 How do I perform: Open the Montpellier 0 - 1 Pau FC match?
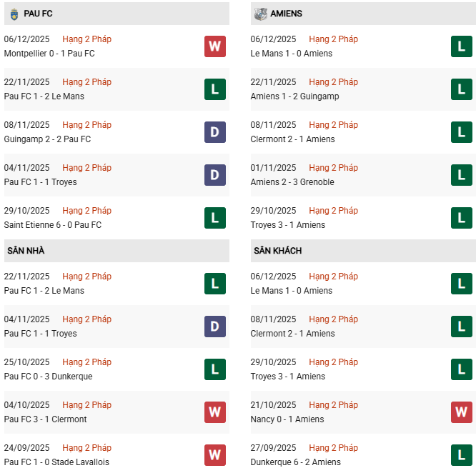49,54
